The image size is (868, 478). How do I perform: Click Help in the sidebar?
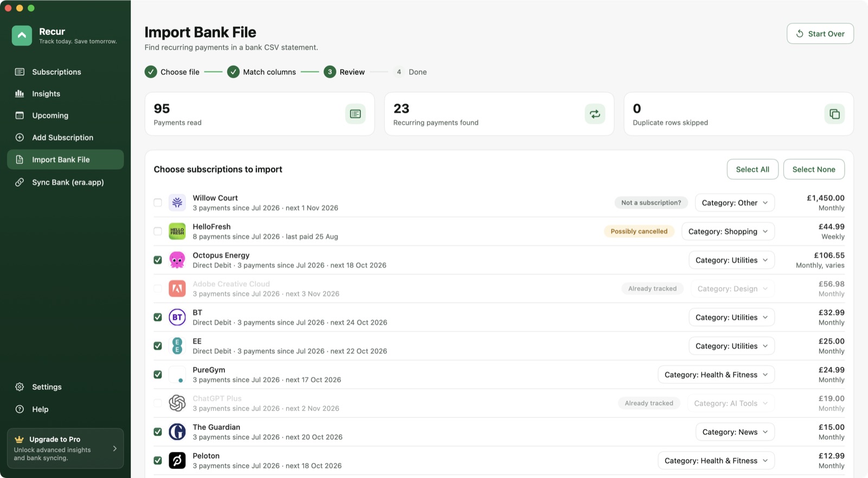(65, 409)
